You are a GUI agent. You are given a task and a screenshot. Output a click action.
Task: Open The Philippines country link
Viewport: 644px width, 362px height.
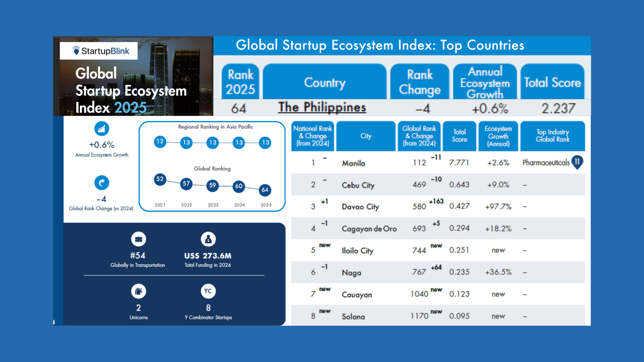click(x=322, y=108)
